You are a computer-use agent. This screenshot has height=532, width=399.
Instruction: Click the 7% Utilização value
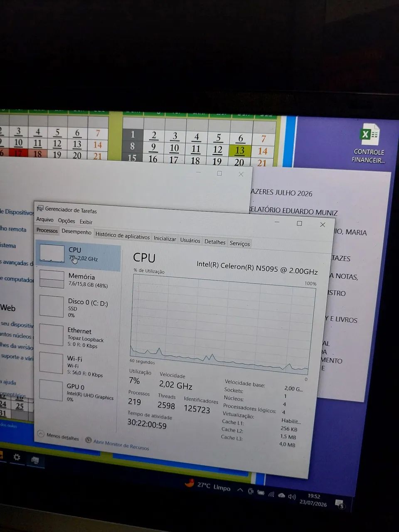coord(134,380)
